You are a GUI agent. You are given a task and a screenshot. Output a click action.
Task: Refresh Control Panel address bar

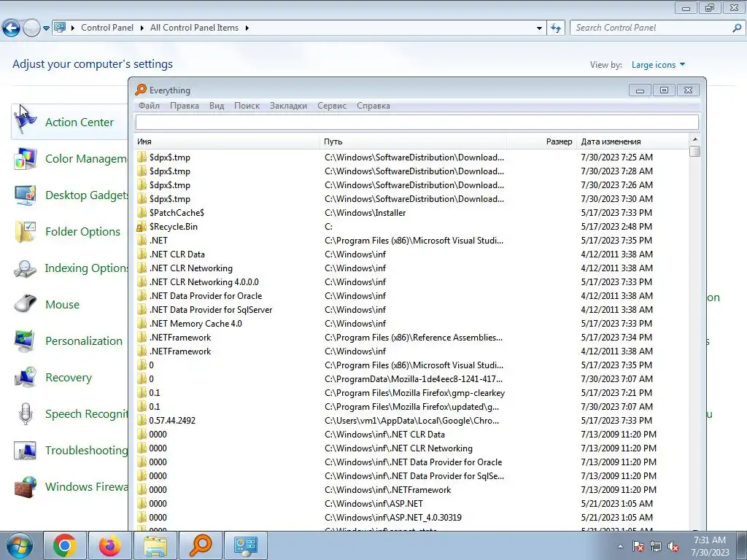tap(555, 28)
